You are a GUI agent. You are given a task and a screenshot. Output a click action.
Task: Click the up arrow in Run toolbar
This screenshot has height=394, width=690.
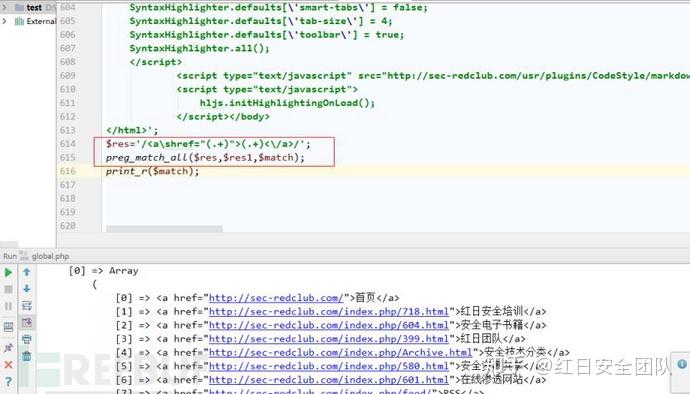click(26, 272)
